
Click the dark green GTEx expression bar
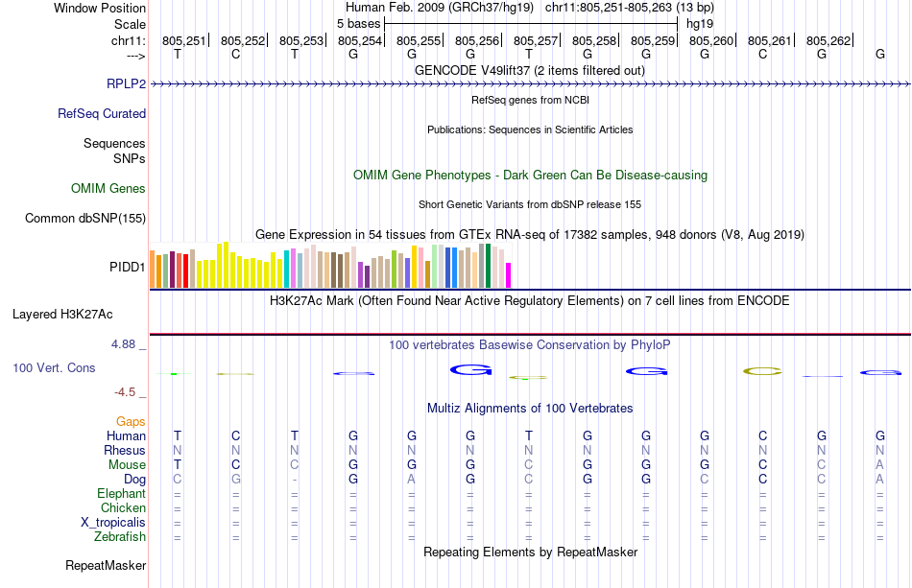pyautogui.click(x=488, y=266)
